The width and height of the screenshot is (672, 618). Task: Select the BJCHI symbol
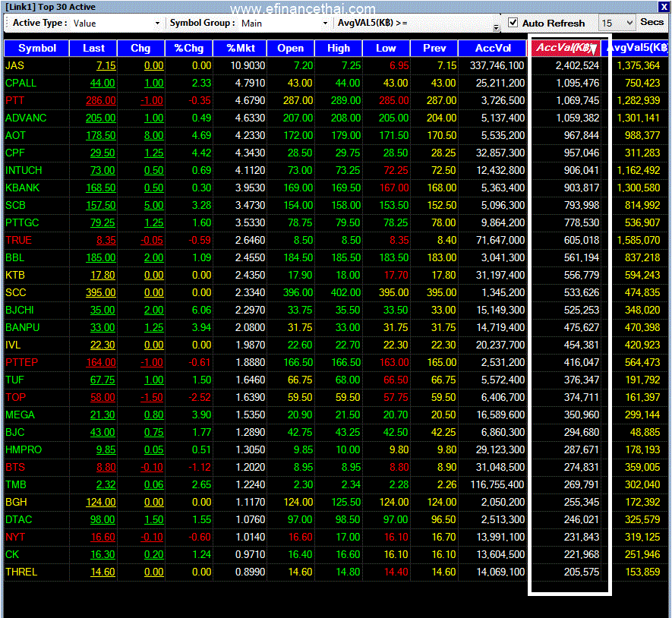pos(20,311)
